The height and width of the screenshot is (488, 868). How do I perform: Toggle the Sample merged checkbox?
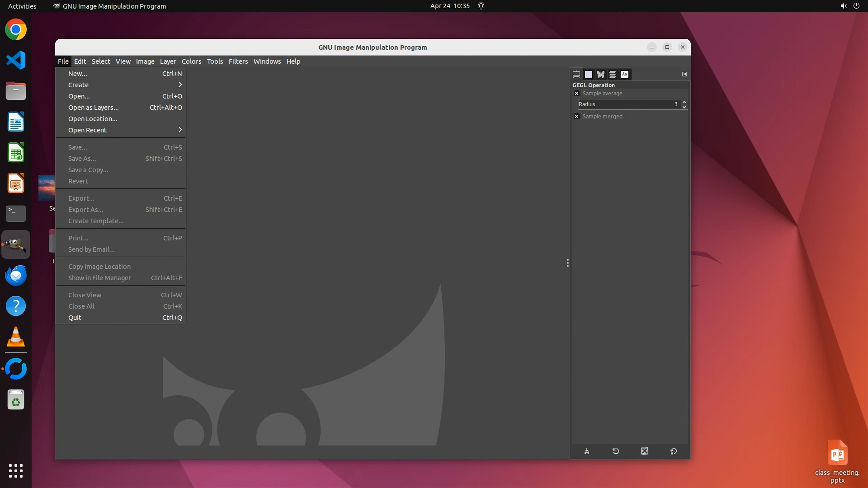(x=576, y=117)
